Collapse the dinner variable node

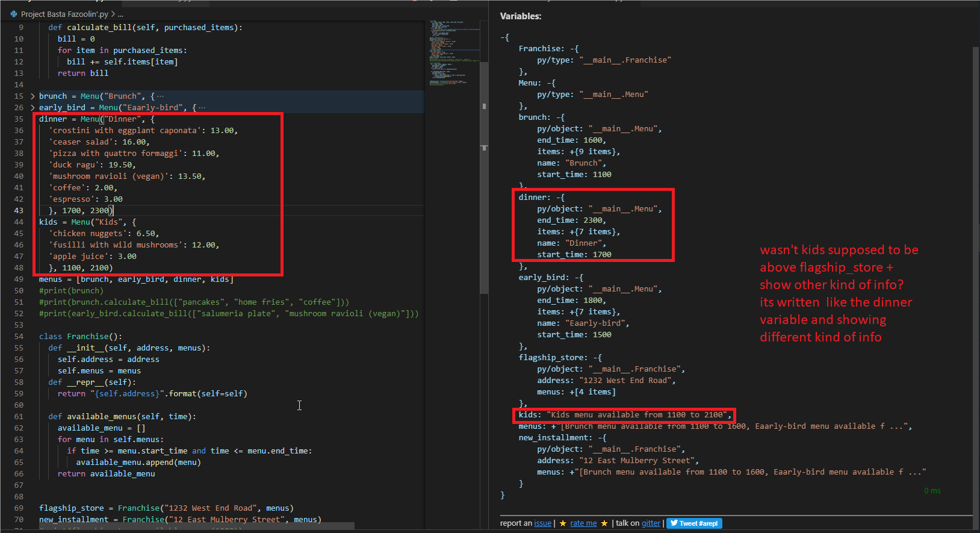coord(560,198)
